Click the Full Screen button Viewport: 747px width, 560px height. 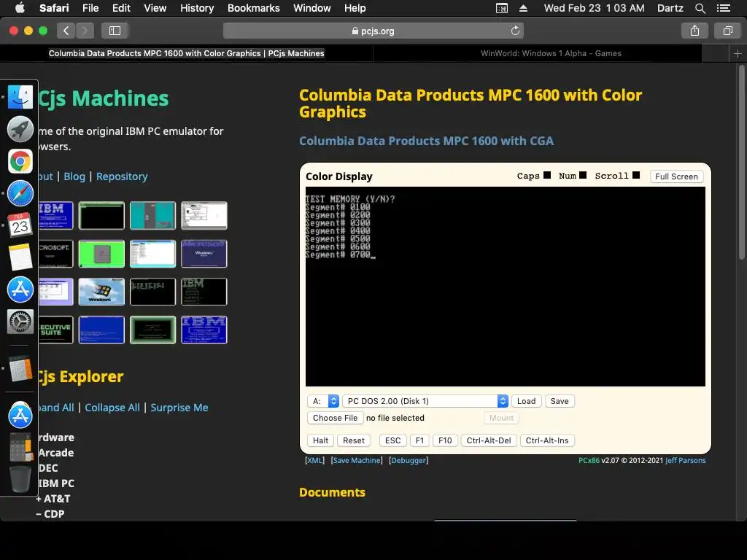676,176
